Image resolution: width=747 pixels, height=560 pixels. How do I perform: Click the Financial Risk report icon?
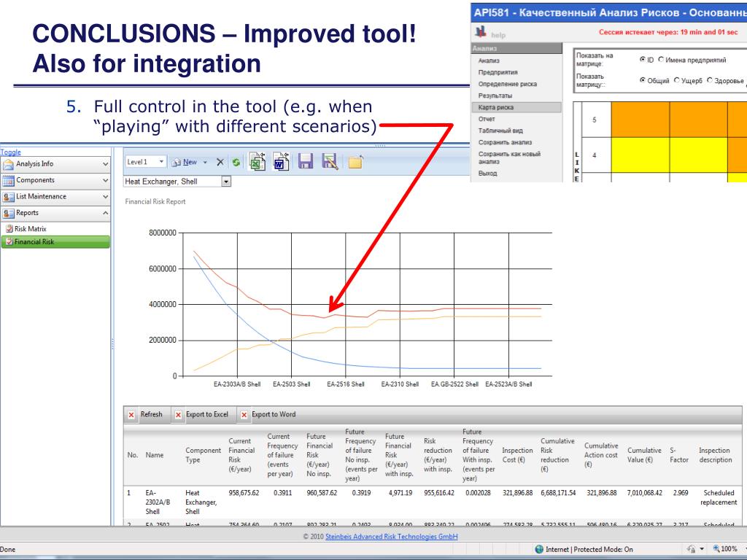[9, 242]
